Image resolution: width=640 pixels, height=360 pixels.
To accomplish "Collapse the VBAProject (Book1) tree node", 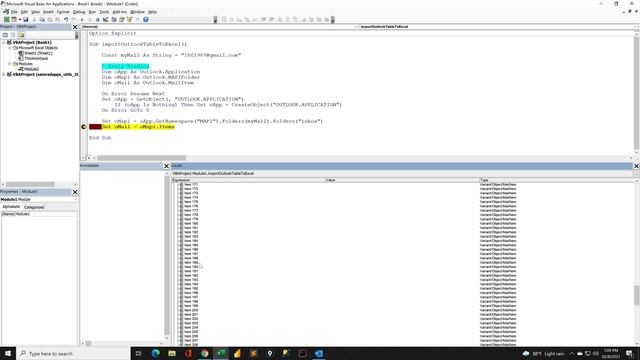I will click(4, 42).
